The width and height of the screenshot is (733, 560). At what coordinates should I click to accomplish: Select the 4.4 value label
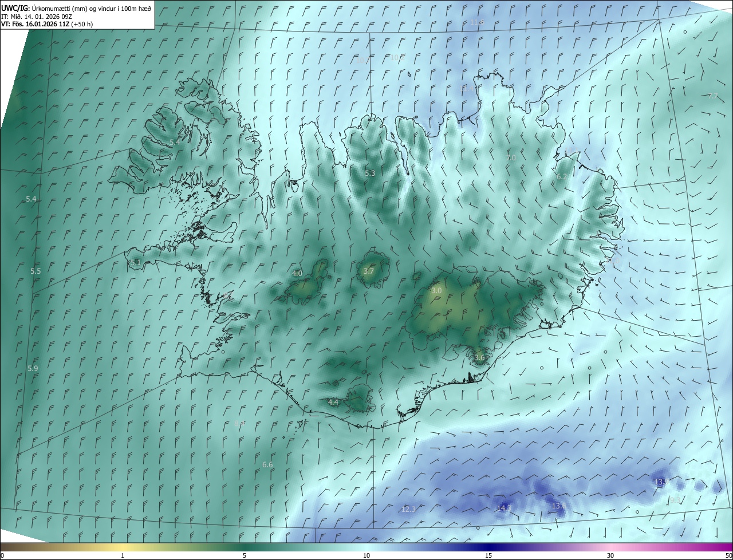[333, 402]
